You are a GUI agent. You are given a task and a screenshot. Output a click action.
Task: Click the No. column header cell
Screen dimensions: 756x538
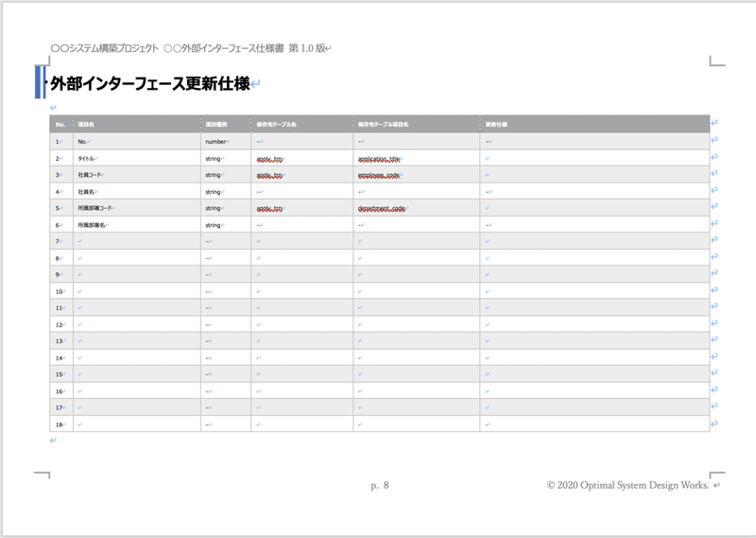click(61, 125)
